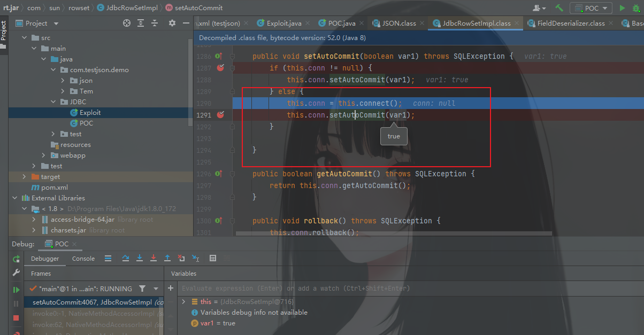Stop the debug session red square
Image resolution: width=644 pixels, height=335 pixels.
tap(16, 317)
